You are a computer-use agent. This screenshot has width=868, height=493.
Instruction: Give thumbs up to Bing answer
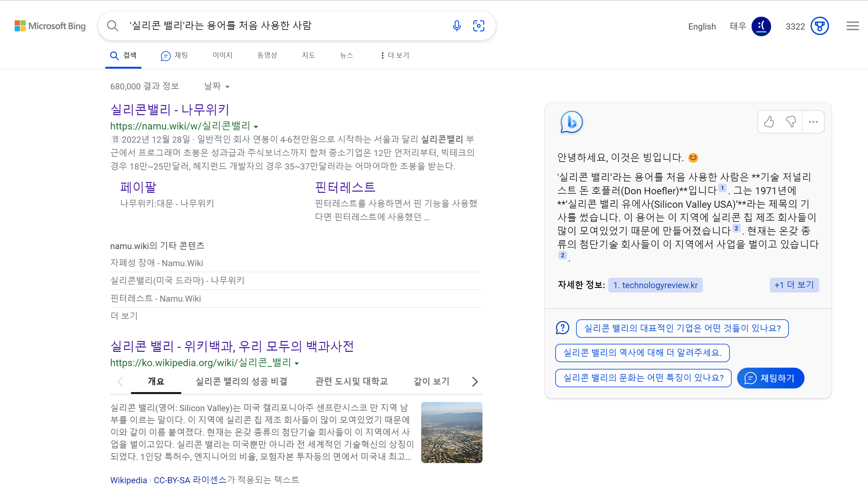tap(769, 122)
